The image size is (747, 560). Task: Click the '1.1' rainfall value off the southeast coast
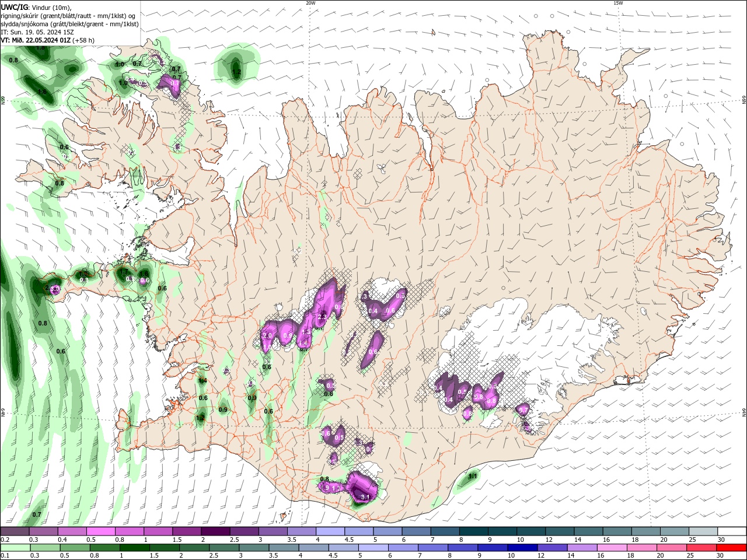tap(473, 477)
